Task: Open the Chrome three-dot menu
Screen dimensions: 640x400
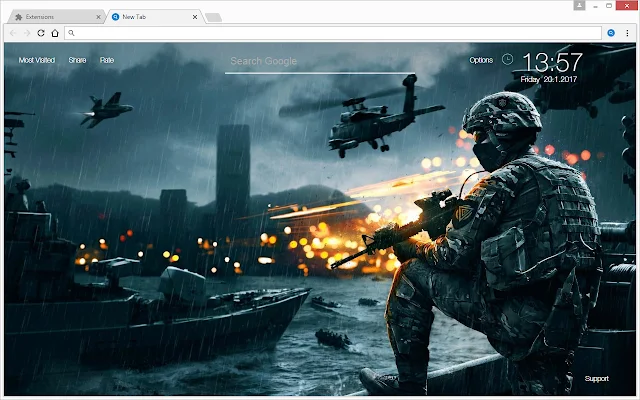Action: (x=627, y=33)
